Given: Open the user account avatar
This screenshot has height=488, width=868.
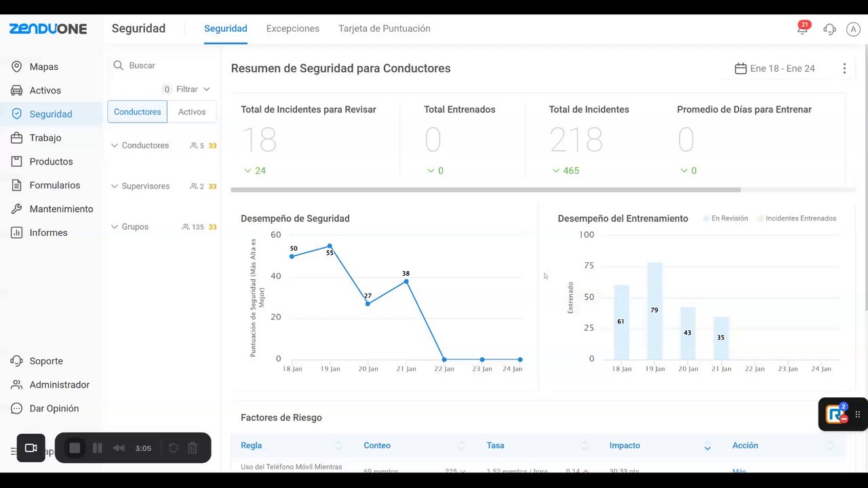Looking at the screenshot, I should (852, 29).
